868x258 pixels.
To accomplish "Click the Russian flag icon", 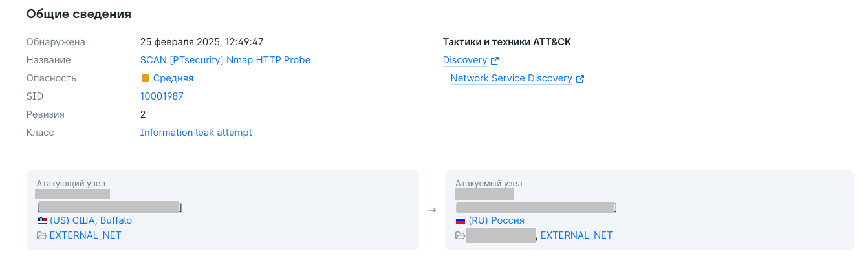I will click(461, 220).
